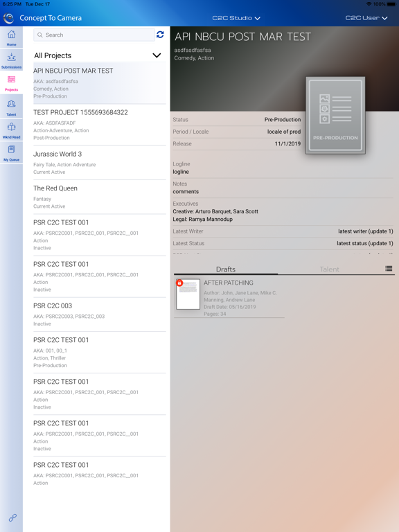Image resolution: width=399 pixels, height=532 pixels.
Task: Click Creative: Arturo Barquet, Sara Scott
Action: [x=215, y=211]
